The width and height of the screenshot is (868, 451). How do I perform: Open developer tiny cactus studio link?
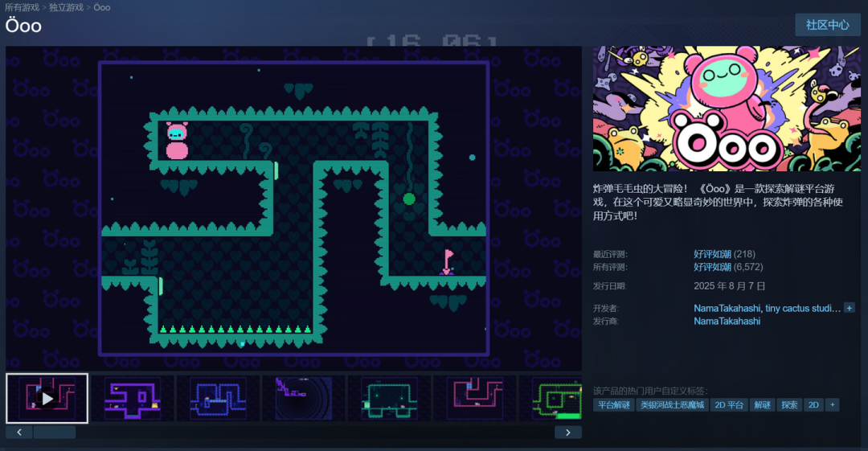(x=803, y=308)
